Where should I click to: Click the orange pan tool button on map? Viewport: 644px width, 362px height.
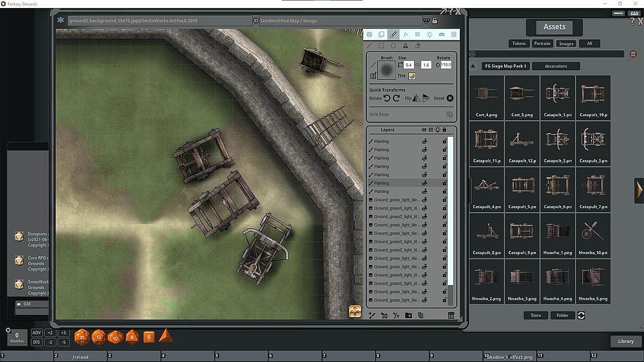pyautogui.click(x=355, y=312)
